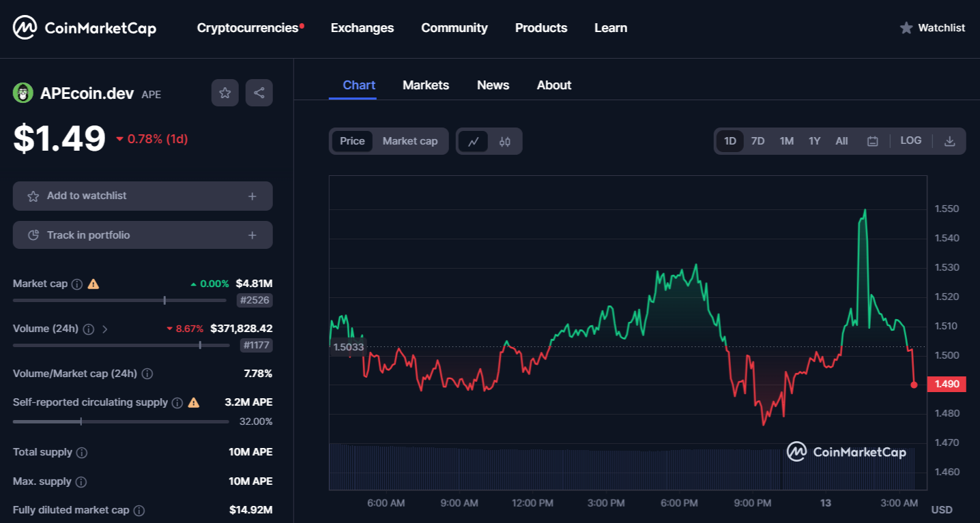Select the 1M time range
The image size is (980, 523).
(x=787, y=141)
